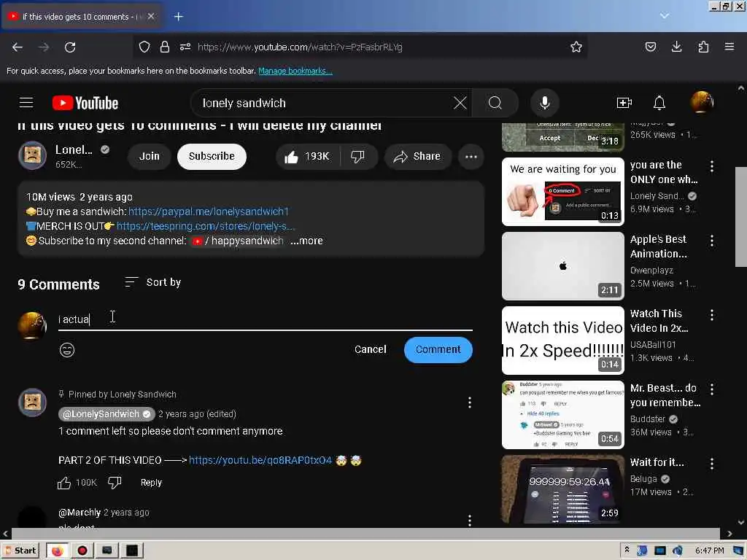Save the page to Pocket
Screen dimensions: 747x560
click(x=650, y=47)
